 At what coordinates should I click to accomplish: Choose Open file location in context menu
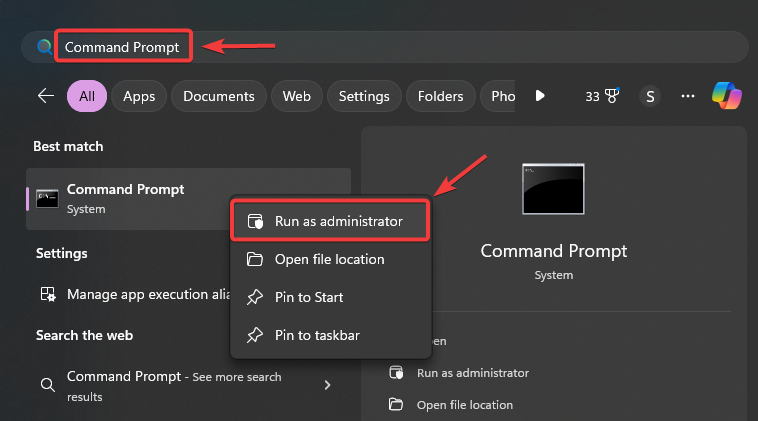point(329,259)
